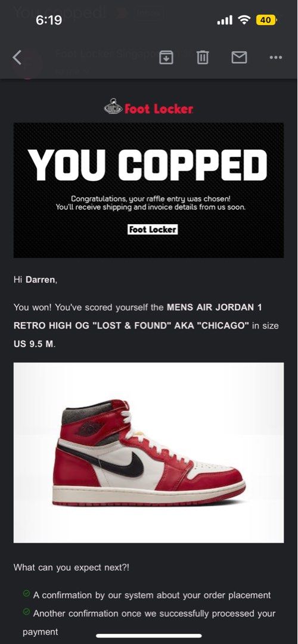The width and height of the screenshot is (298, 644).
Task: Click green check beside order placement confirmation
Action: [x=27, y=593]
